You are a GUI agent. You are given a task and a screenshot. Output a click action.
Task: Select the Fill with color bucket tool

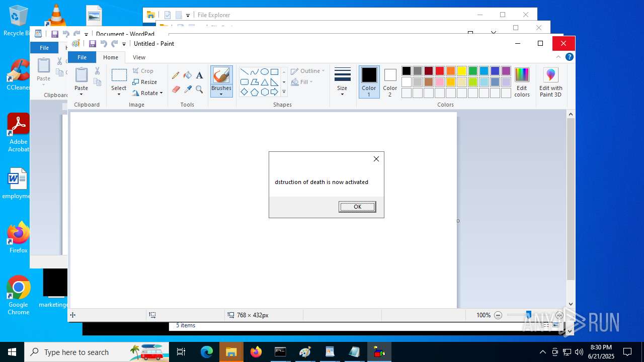188,75
